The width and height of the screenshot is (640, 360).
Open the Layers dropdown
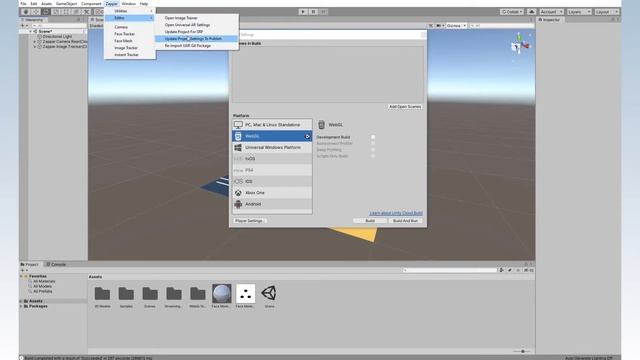(x=579, y=12)
